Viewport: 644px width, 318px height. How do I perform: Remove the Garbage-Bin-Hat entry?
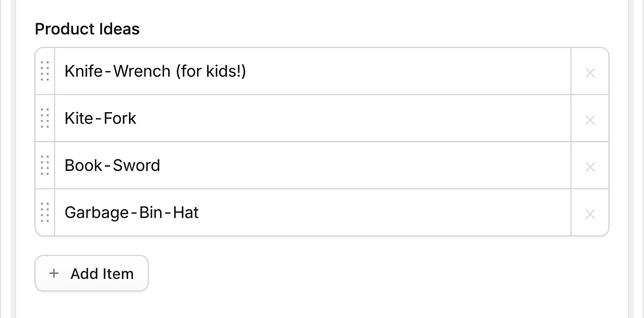click(590, 214)
